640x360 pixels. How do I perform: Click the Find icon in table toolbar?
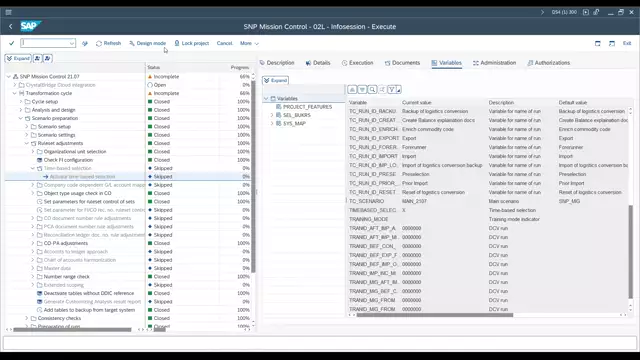tap(372, 89)
